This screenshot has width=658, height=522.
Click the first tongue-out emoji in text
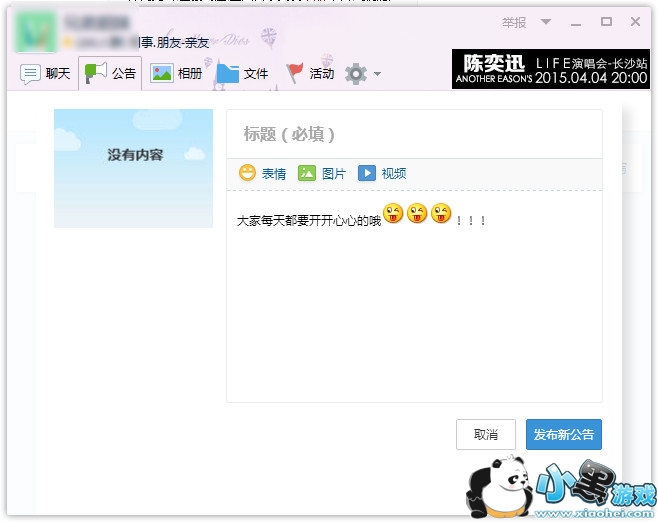coord(393,213)
